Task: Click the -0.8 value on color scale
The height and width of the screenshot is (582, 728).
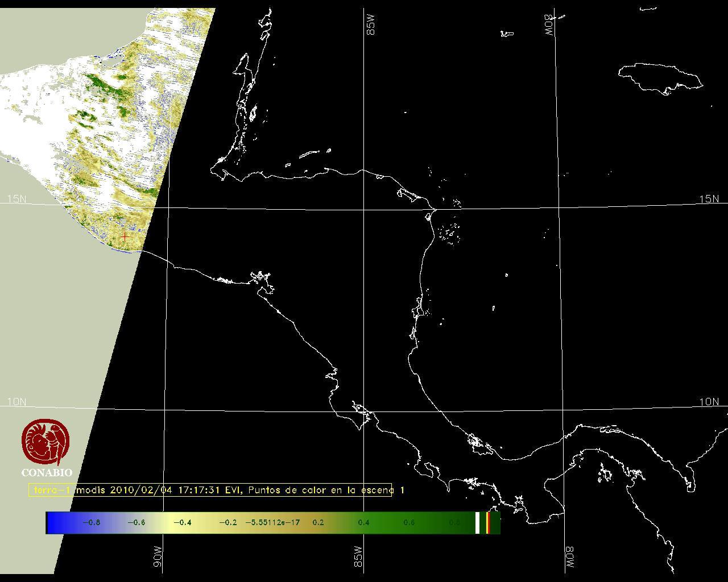Action: point(91,522)
